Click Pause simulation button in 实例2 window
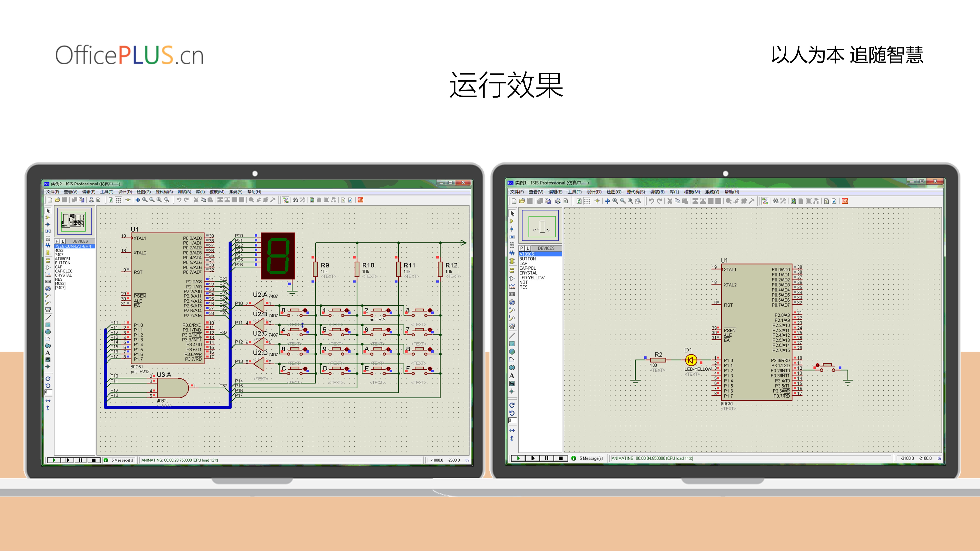 point(81,460)
